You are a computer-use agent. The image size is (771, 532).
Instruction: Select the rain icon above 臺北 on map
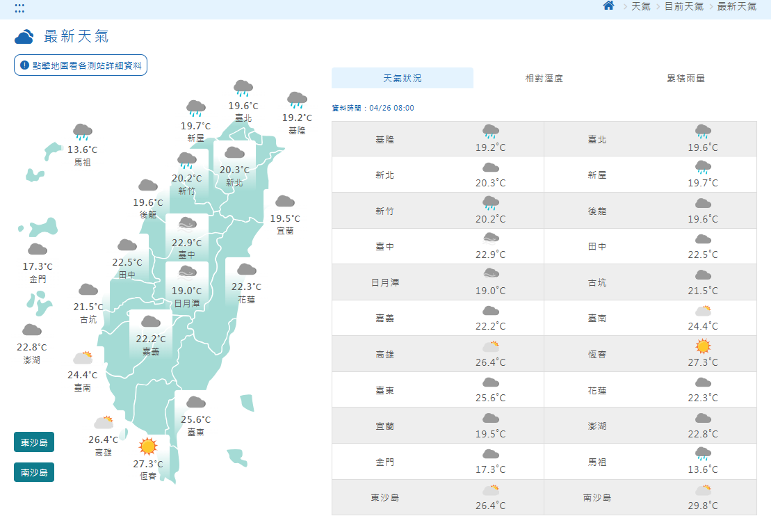point(243,88)
